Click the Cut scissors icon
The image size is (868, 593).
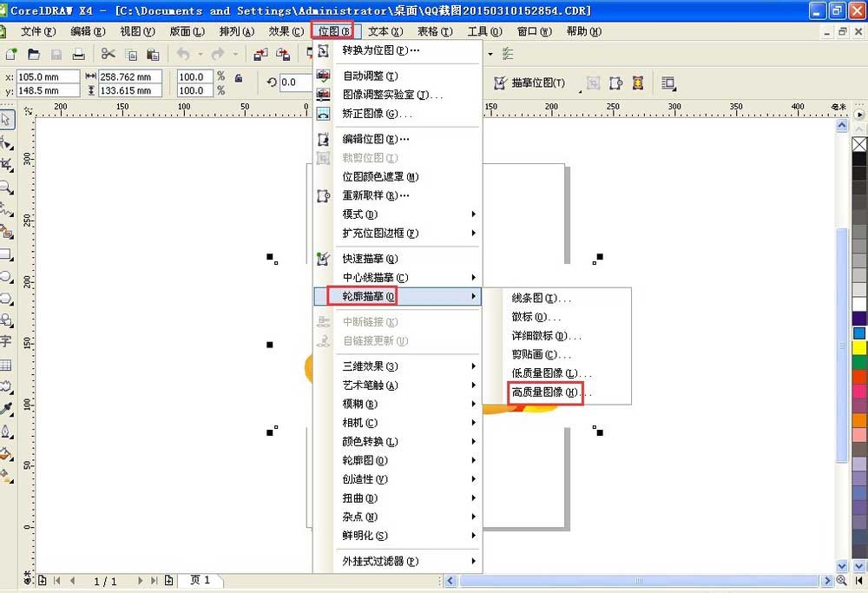(108, 54)
